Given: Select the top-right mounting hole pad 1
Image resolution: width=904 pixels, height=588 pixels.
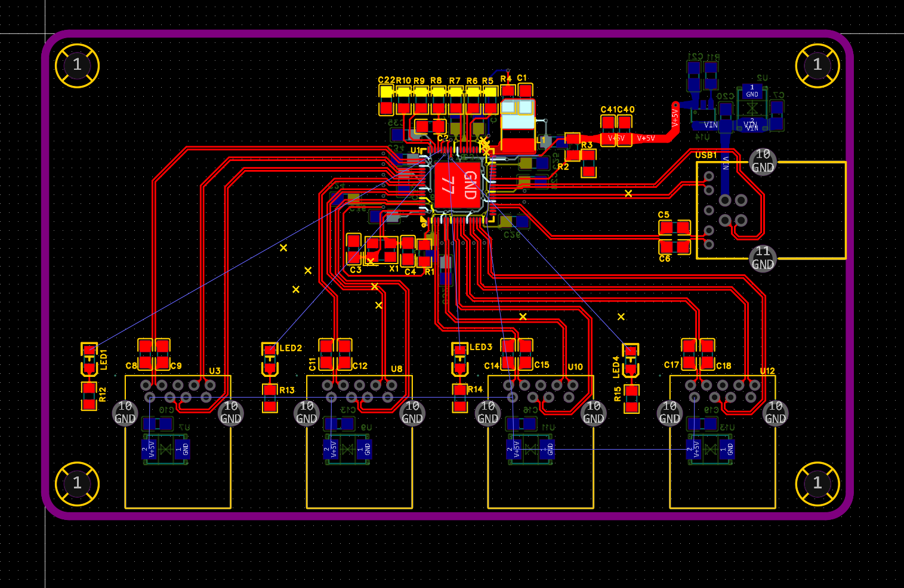Looking at the screenshot, I should point(817,65).
